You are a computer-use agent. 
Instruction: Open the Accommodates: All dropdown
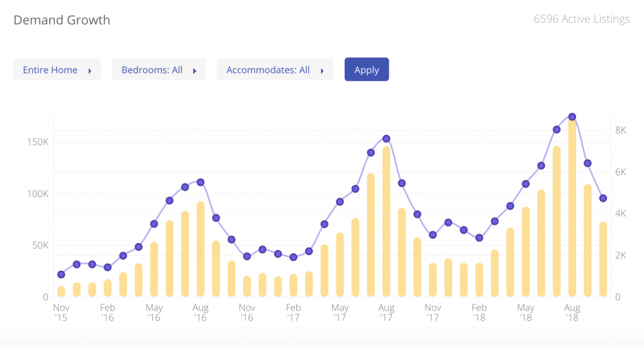[274, 70]
